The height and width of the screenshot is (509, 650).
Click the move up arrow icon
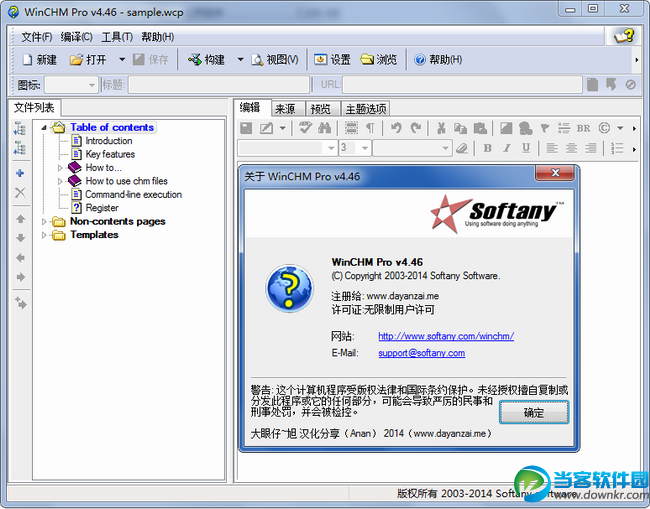tap(20, 219)
